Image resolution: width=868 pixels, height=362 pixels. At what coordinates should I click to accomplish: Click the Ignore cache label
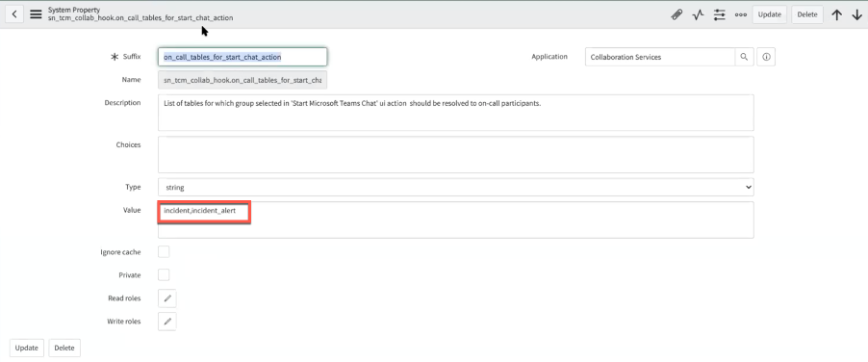[120, 252]
